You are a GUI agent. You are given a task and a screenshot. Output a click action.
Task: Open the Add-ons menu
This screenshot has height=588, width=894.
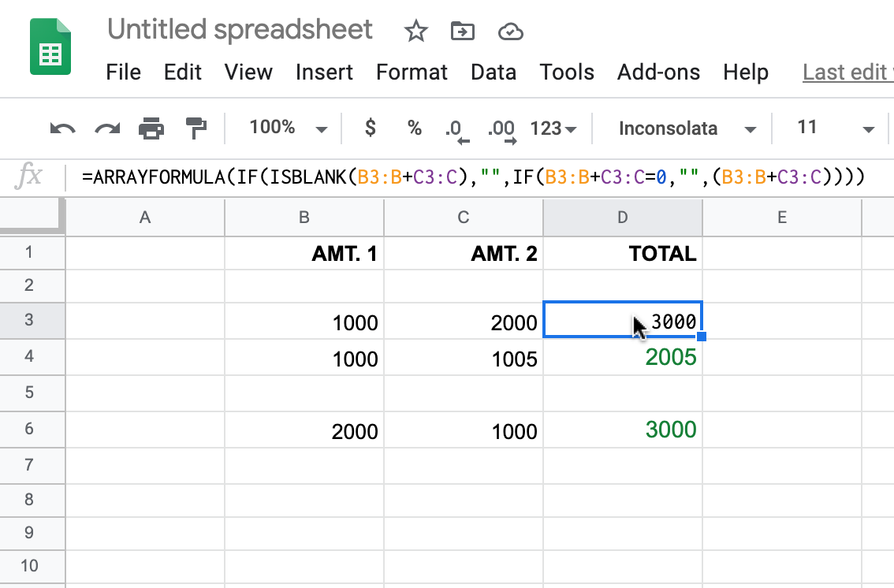point(658,73)
